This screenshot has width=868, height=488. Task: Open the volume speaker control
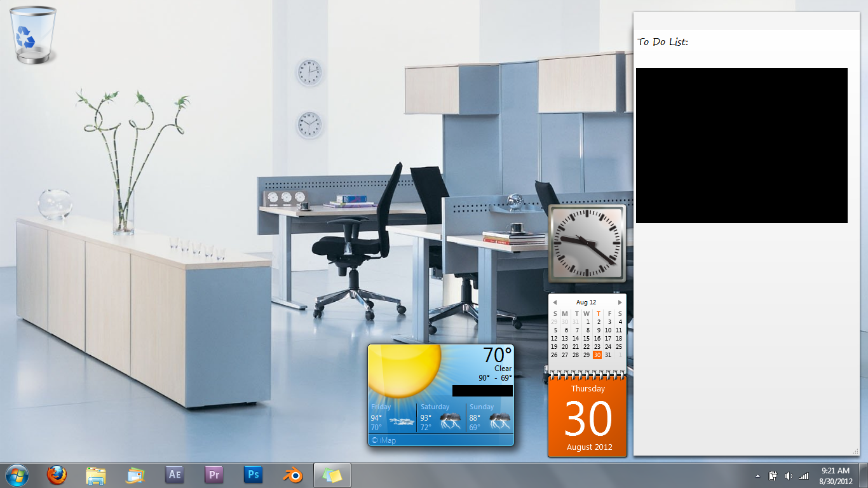[x=789, y=476]
